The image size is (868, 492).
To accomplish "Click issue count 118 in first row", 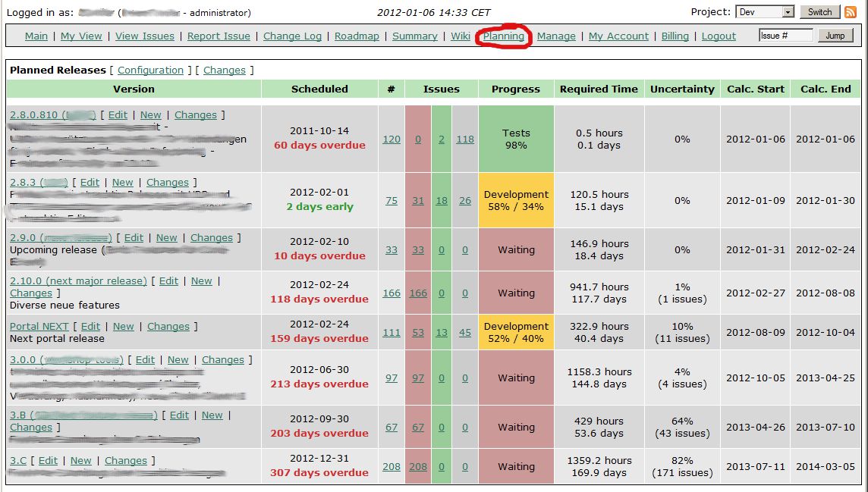I will coord(464,139).
